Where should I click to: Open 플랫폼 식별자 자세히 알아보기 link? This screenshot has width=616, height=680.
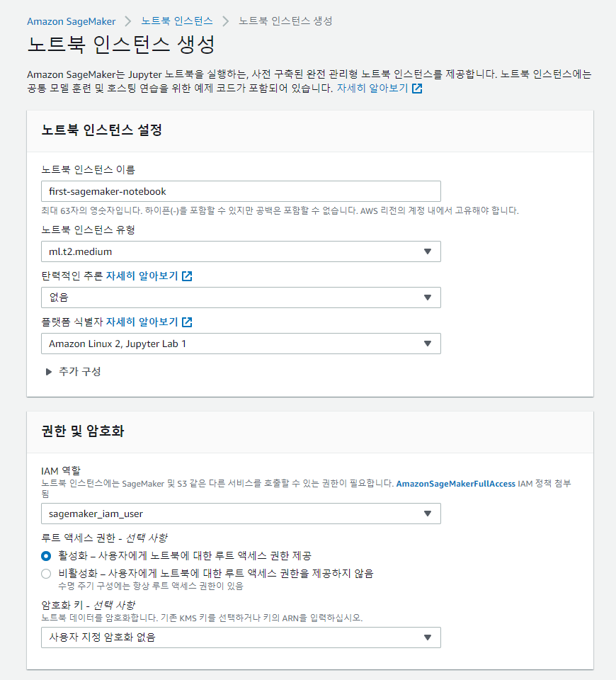(x=142, y=322)
